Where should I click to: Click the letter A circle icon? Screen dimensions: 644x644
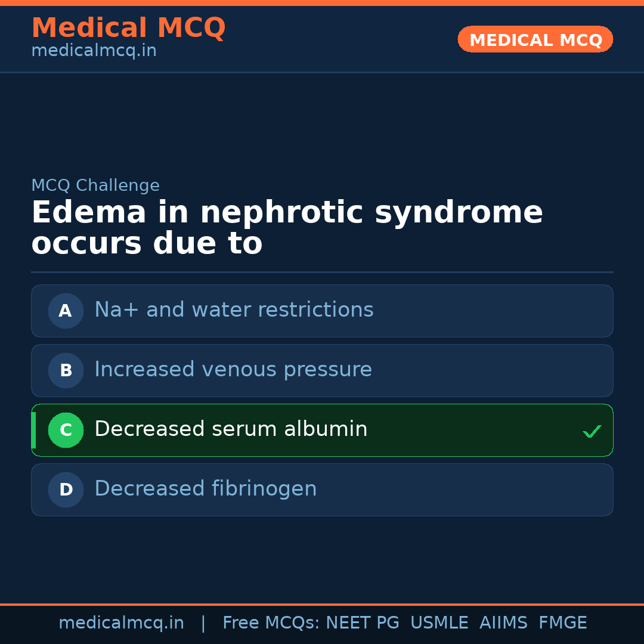[66, 311]
